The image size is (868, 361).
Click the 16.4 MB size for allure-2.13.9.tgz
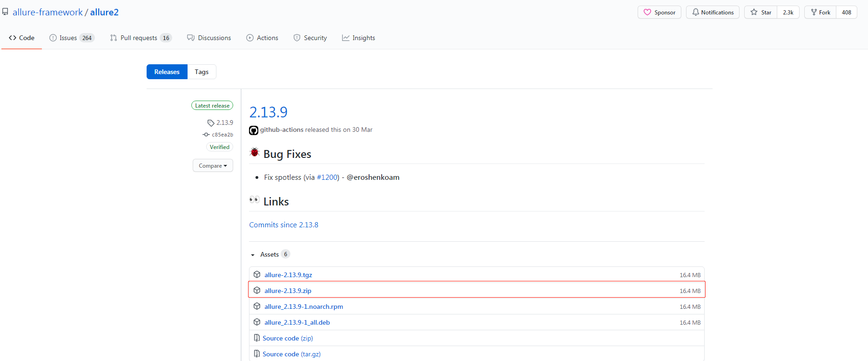[690, 275]
